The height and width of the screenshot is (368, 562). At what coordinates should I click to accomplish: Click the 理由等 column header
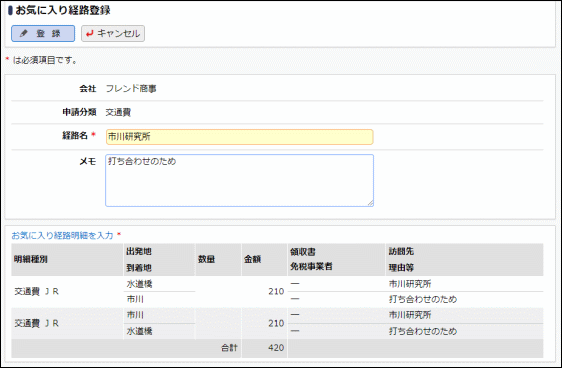401,267
